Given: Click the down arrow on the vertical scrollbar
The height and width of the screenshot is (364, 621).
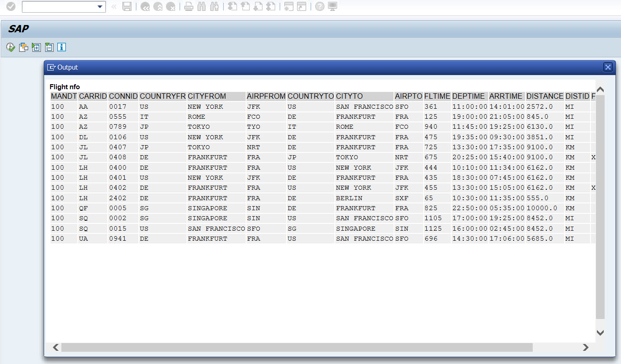Looking at the screenshot, I should (600, 333).
